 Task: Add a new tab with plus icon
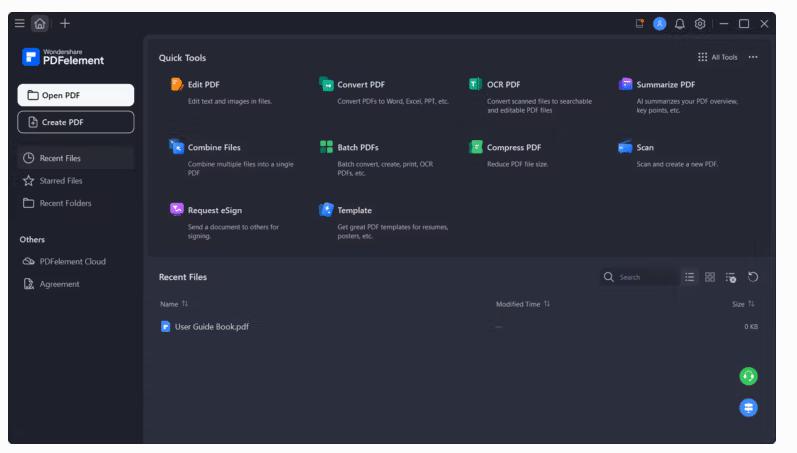click(x=65, y=23)
